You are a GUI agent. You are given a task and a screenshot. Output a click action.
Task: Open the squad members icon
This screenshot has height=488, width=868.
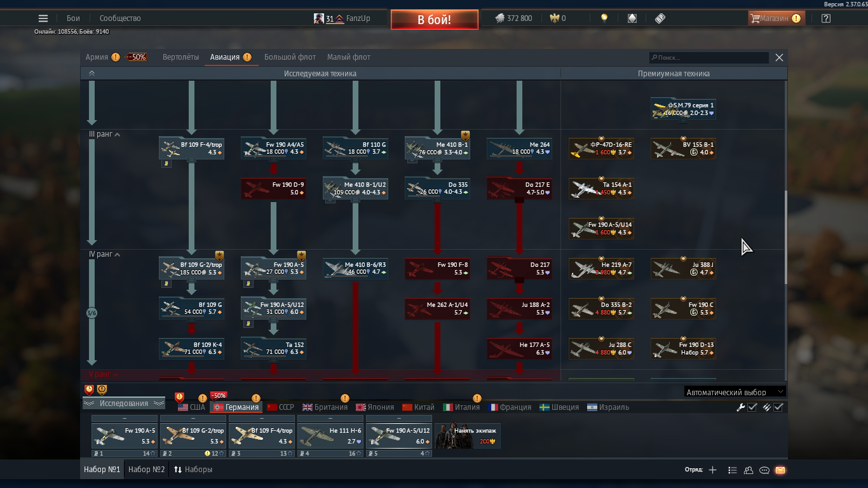tap(749, 470)
